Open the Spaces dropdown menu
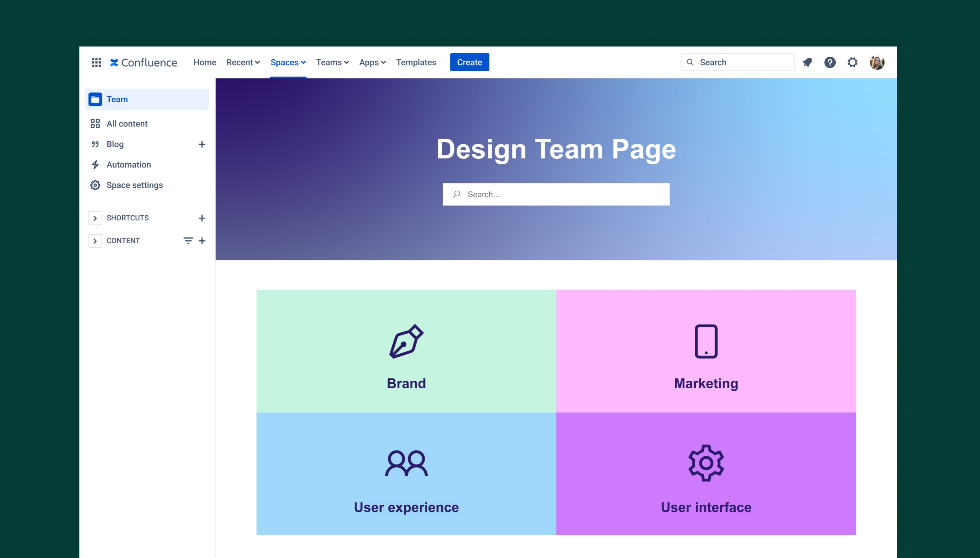 click(x=288, y=62)
